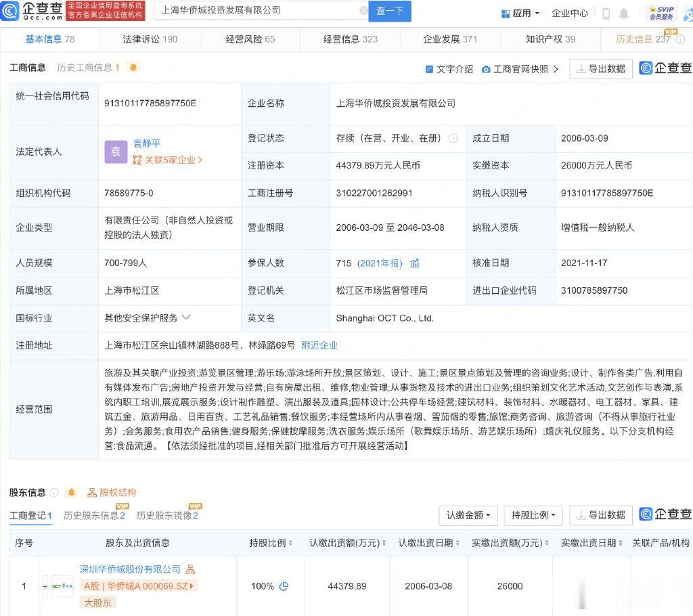Select 历史工商信息 sub-tab
Viewport: 693px width, 616px height.
point(89,67)
